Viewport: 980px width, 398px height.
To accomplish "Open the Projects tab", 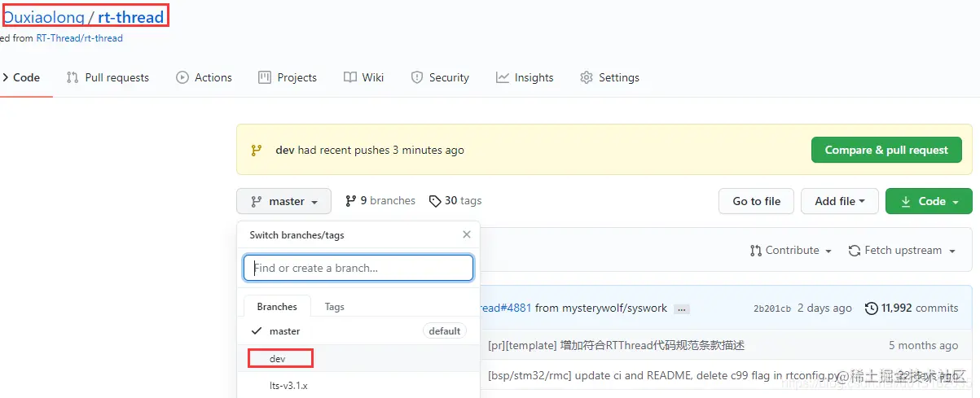I will click(287, 77).
